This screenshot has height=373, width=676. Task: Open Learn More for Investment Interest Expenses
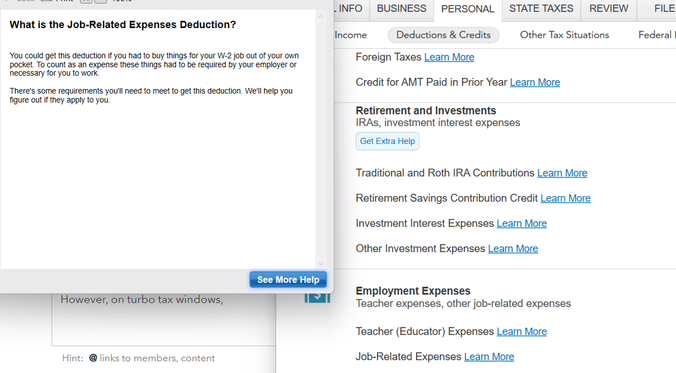pyautogui.click(x=521, y=223)
